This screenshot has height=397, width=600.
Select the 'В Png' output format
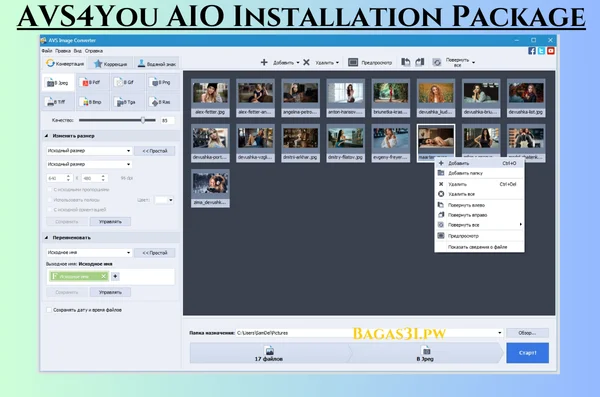161,82
